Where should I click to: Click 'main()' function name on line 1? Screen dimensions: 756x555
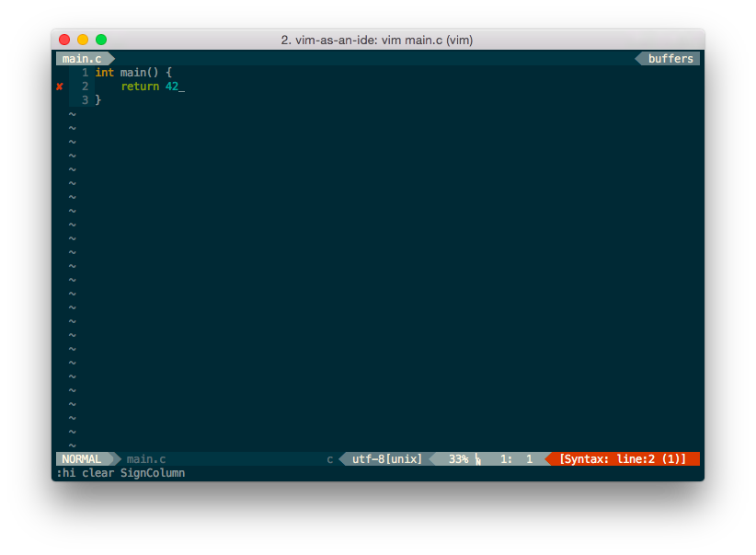(x=140, y=73)
